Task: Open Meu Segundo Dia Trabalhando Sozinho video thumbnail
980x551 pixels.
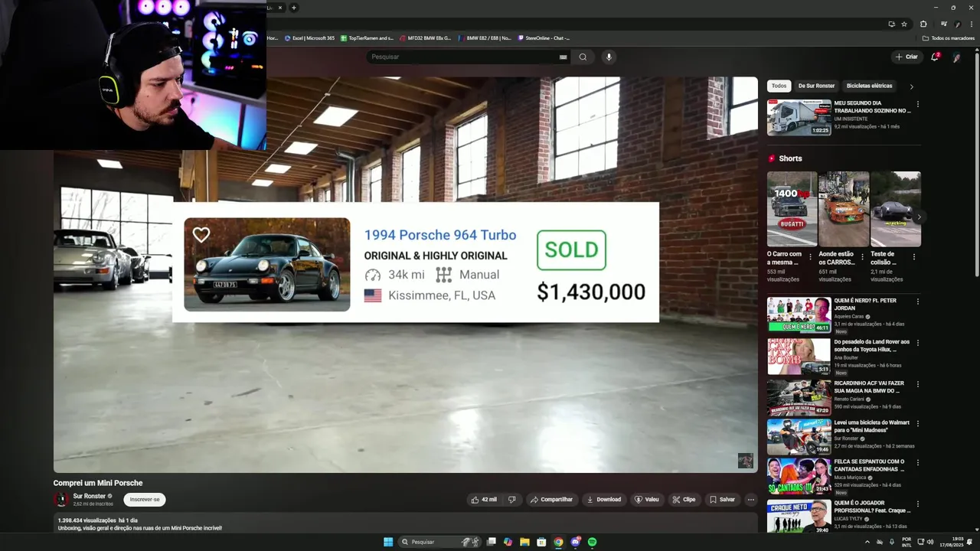Action: coord(799,118)
